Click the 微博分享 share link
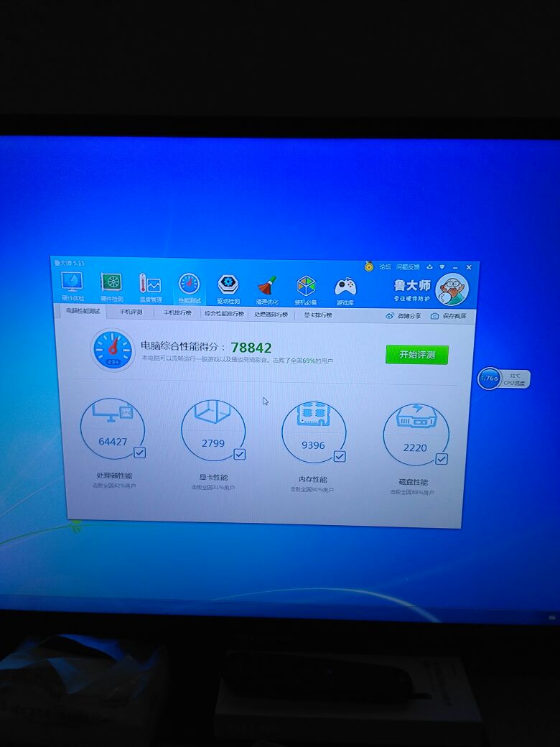The image size is (560, 747). pyautogui.click(x=403, y=316)
